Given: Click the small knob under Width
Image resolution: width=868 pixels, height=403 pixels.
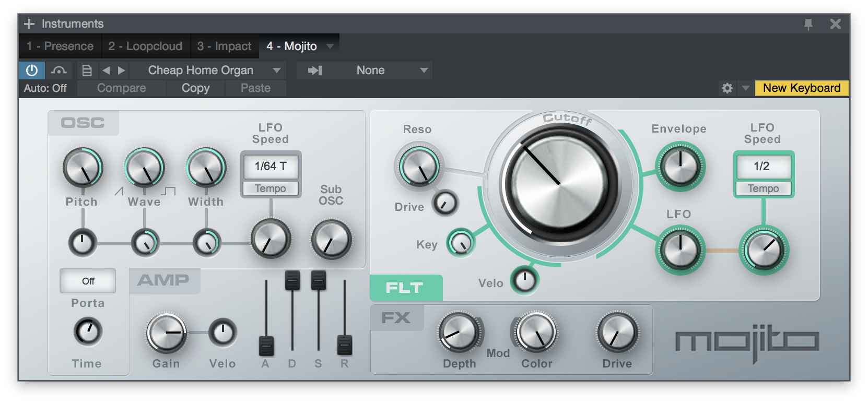Looking at the screenshot, I should (x=207, y=242).
